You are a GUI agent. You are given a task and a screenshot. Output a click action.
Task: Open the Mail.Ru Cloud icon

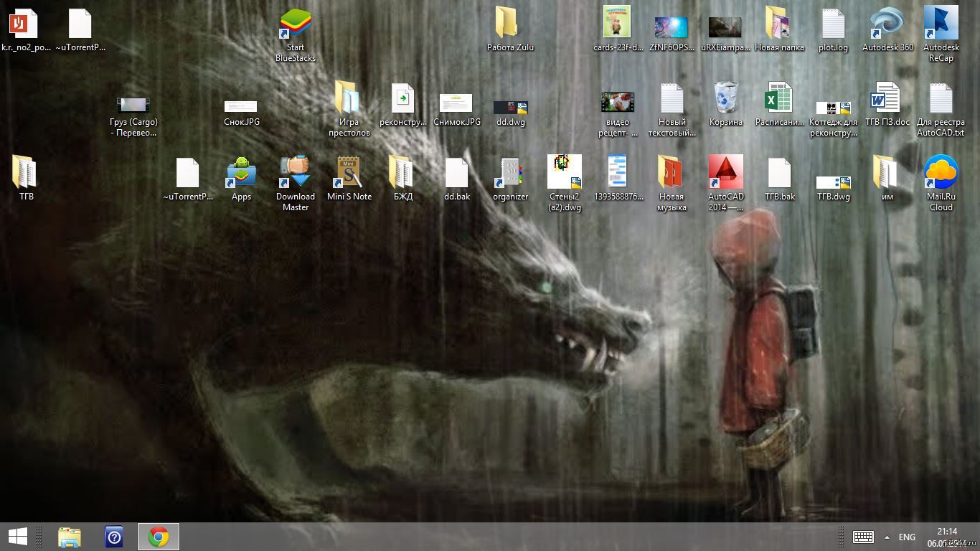(941, 173)
